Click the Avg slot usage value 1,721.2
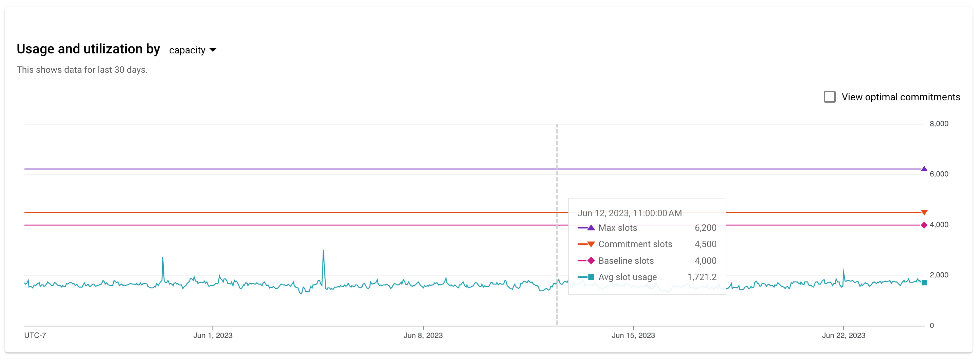 (702, 277)
